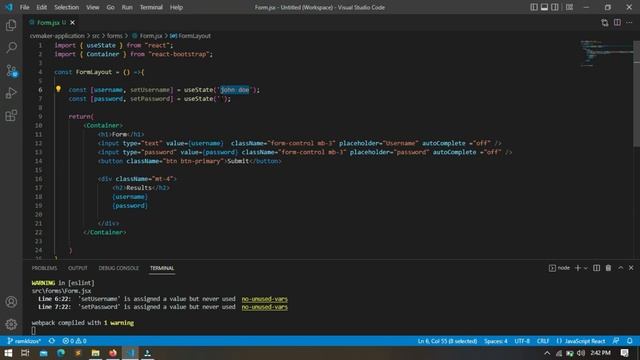The width and height of the screenshot is (640, 360).
Task: Toggle panel layout icon in title bar
Action: pos(544,7)
